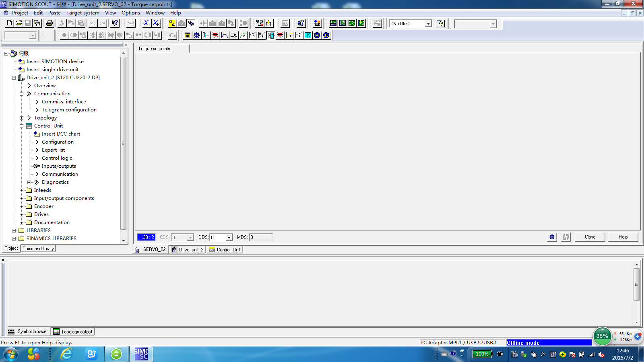Open Control logic under Control_Unit
The width and height of the screenshot is (644, 362).
pos(57,158)
